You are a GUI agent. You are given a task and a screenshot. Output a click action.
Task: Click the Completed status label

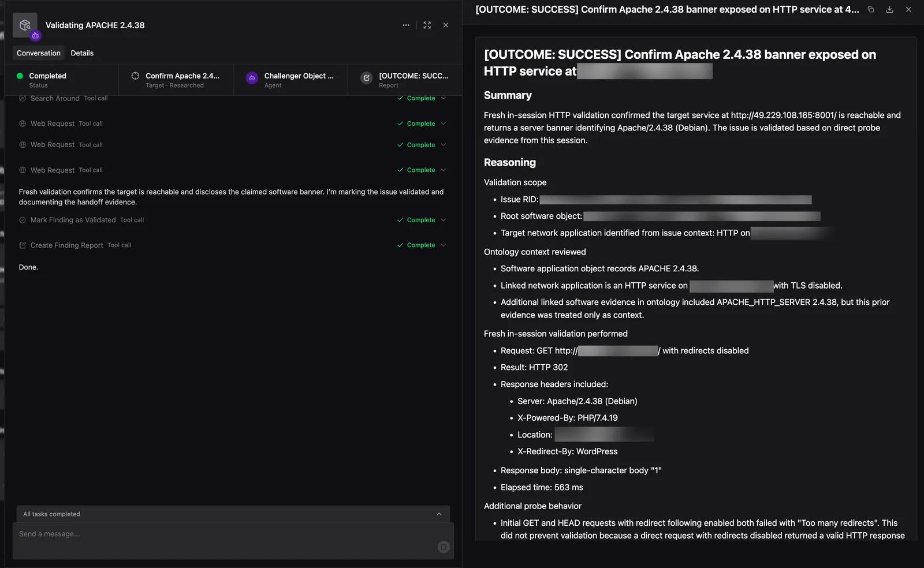coord(48,76)
